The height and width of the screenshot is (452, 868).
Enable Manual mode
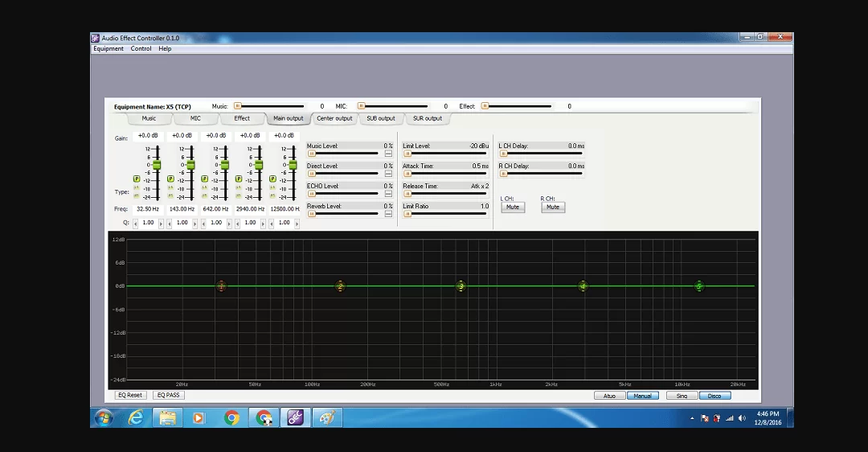[642, 396]
